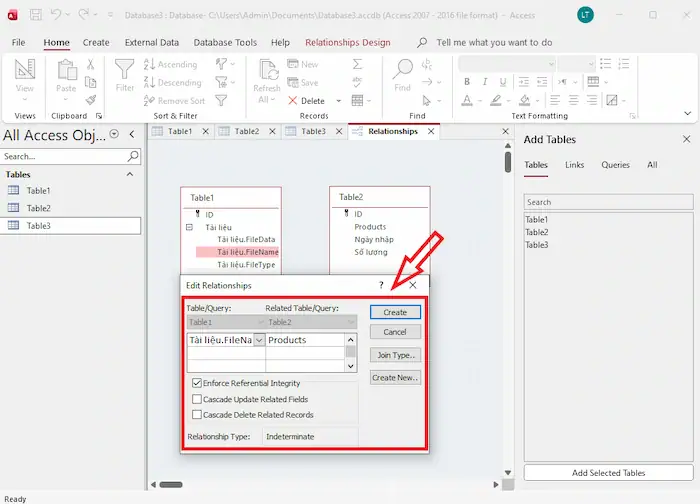This screenshot has height=504, width=700.
Task: Open the Tài liệu.FileName field dropdown
Action: [x=260, y=340]
